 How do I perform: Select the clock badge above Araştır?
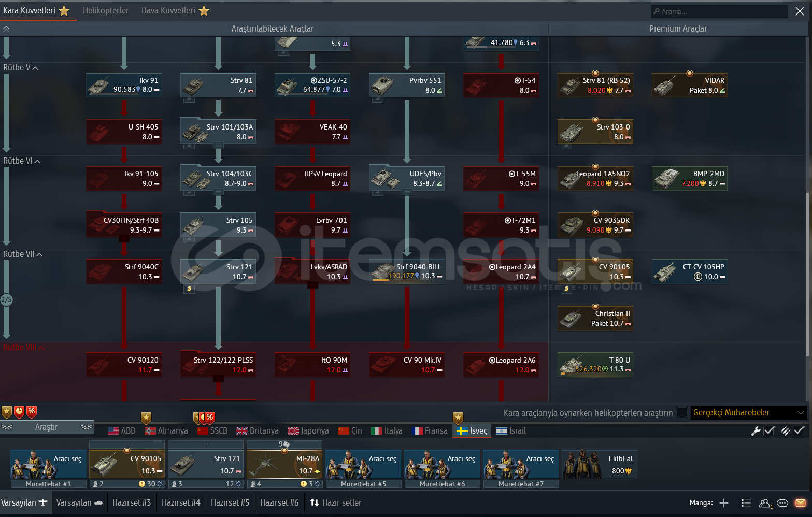coord(19,412)
